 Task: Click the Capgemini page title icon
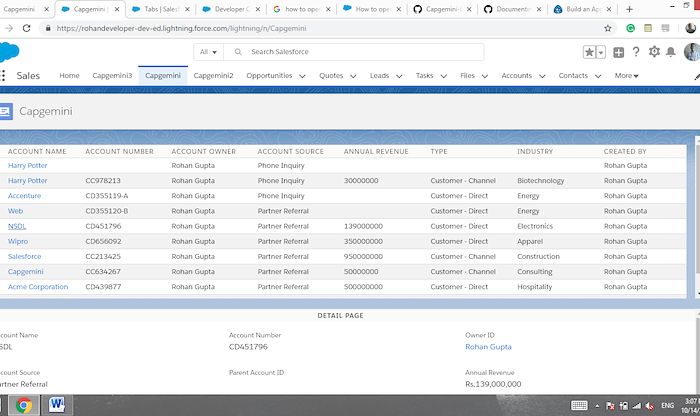tap(6, 111)
